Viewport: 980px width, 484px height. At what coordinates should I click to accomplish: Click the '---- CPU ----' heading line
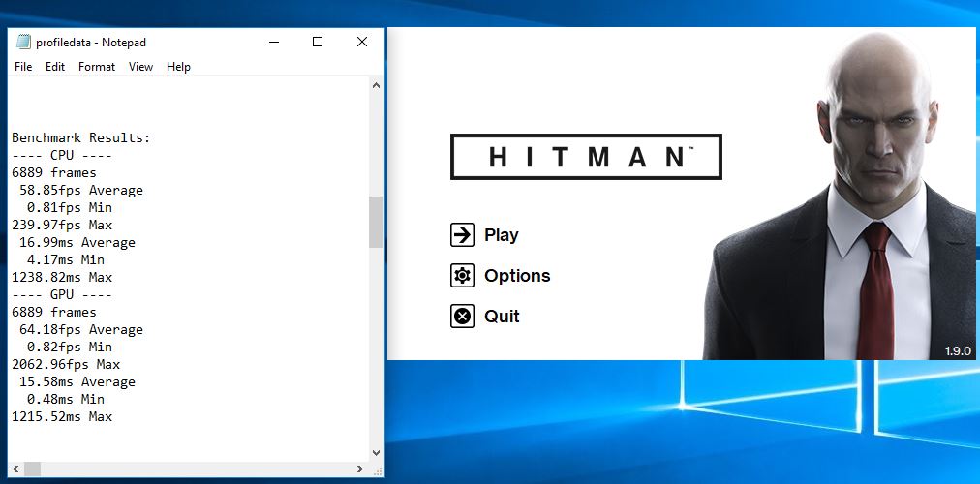point(62,156)
